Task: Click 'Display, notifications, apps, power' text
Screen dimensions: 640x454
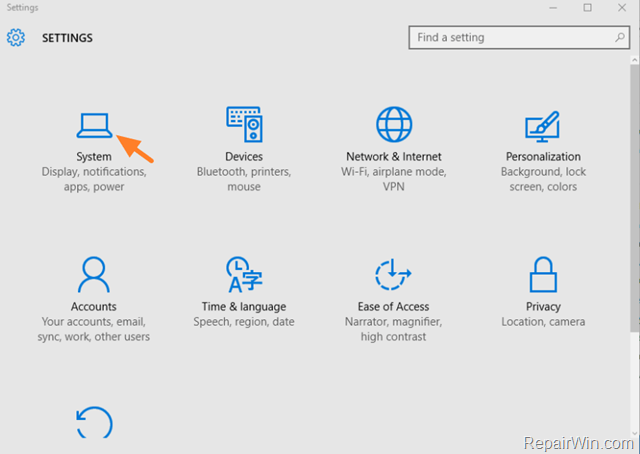Action: [94, 179]
